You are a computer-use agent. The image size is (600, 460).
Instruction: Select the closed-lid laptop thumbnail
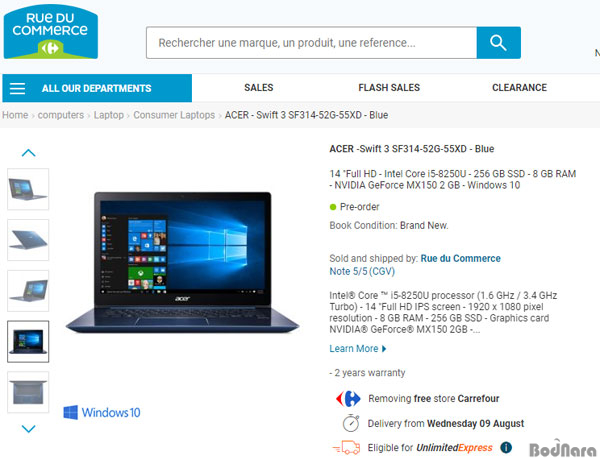tap(28, 240)
